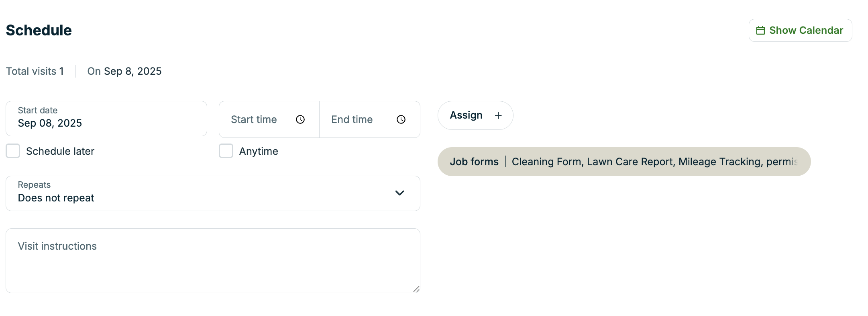Grab the Visit instructions resize handle
Viewport: 868px width, 316px height.
point(416,289)
